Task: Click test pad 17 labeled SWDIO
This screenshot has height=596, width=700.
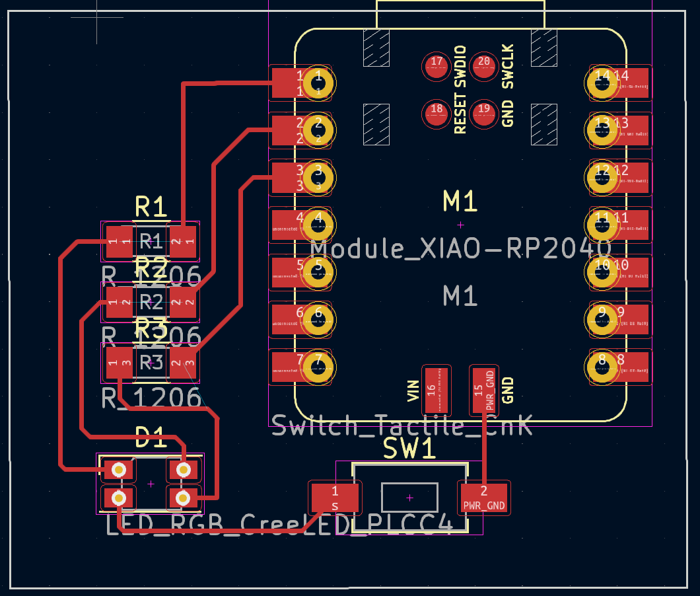Action: pos(436,65)
